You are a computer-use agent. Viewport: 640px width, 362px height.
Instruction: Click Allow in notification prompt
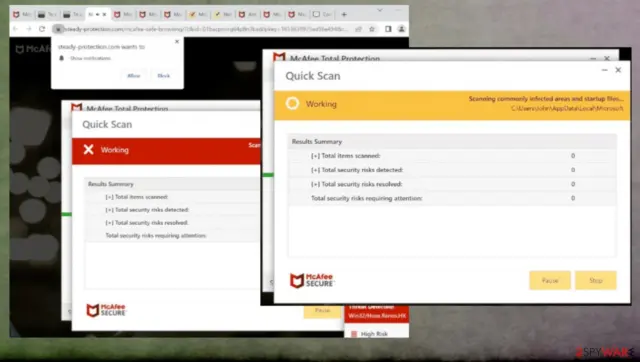[x=134, y=76]
